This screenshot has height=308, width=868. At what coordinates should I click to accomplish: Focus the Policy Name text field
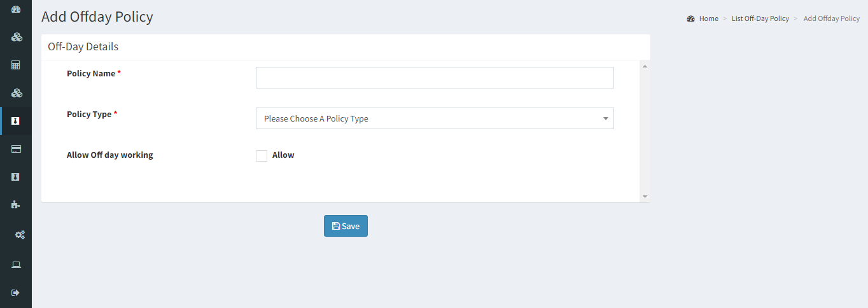pos(435,78)
